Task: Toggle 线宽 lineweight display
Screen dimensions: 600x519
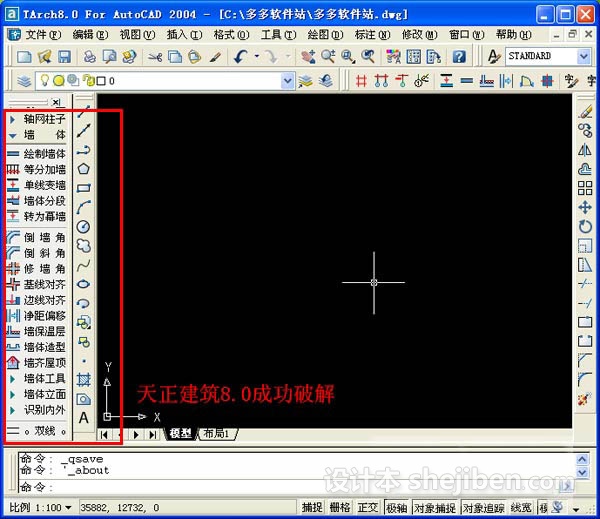Action: [521, 508]
